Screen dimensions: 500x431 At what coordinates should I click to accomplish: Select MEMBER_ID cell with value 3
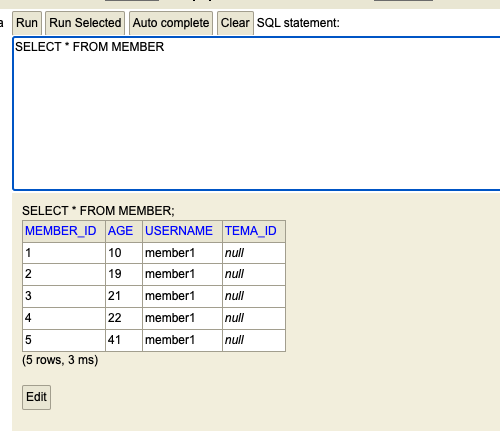(x=64, y=296)
